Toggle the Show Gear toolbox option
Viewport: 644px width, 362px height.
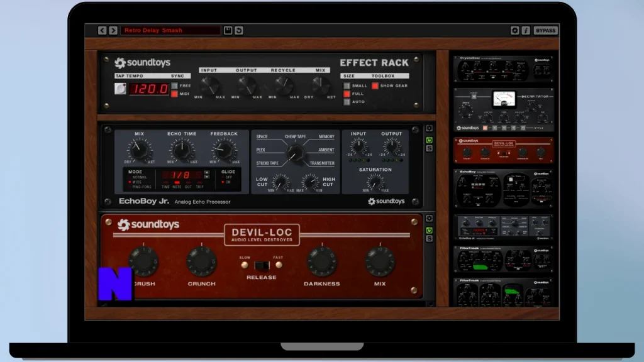(375, 85)
